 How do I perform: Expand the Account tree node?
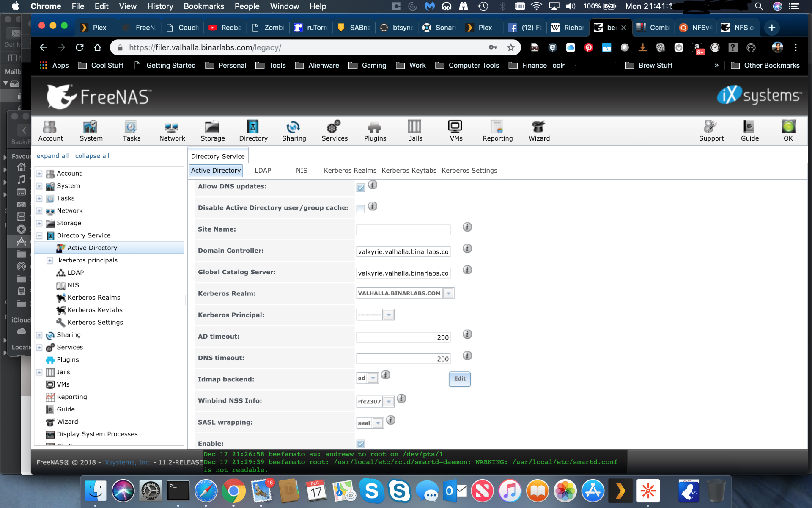click(39, 174)
